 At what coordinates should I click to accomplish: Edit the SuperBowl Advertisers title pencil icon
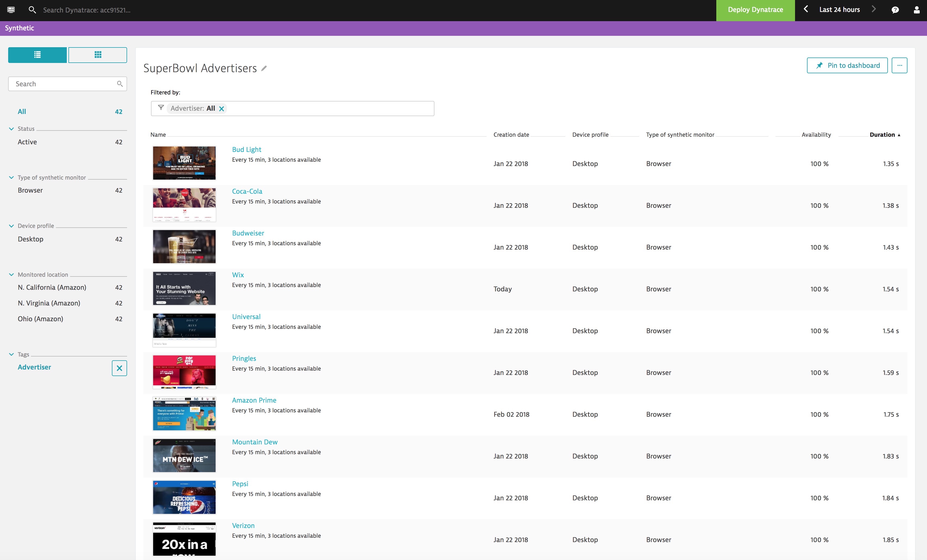pos(264,68)
